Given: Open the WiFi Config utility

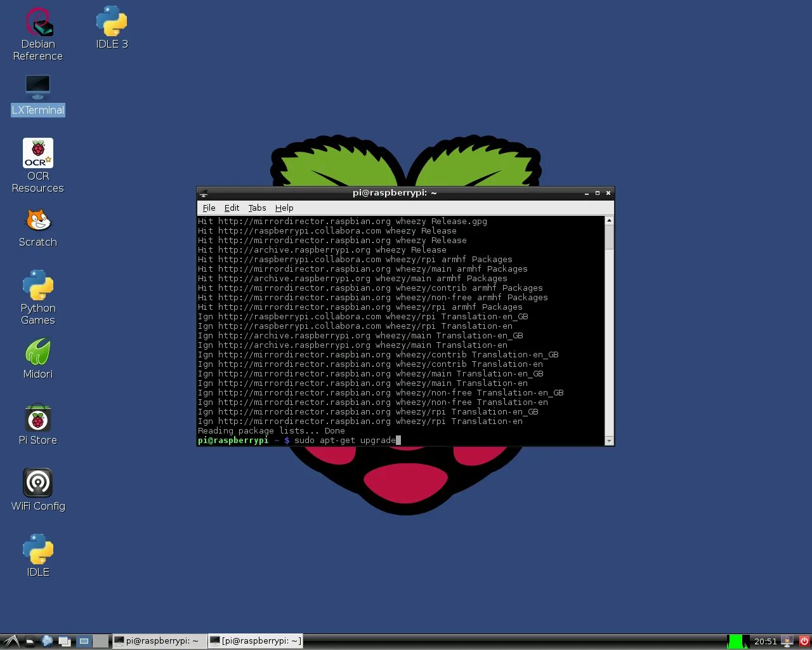Looking at the screenshot, I should click(38, 490).
